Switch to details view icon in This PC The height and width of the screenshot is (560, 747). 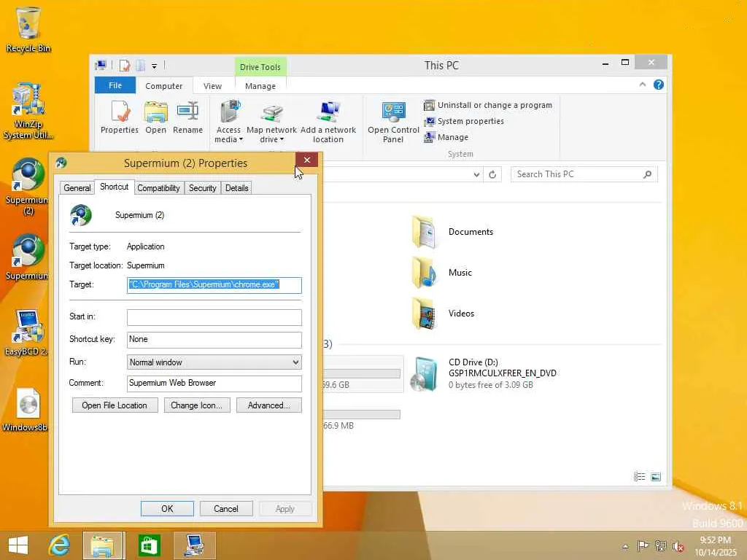[639, 477]
